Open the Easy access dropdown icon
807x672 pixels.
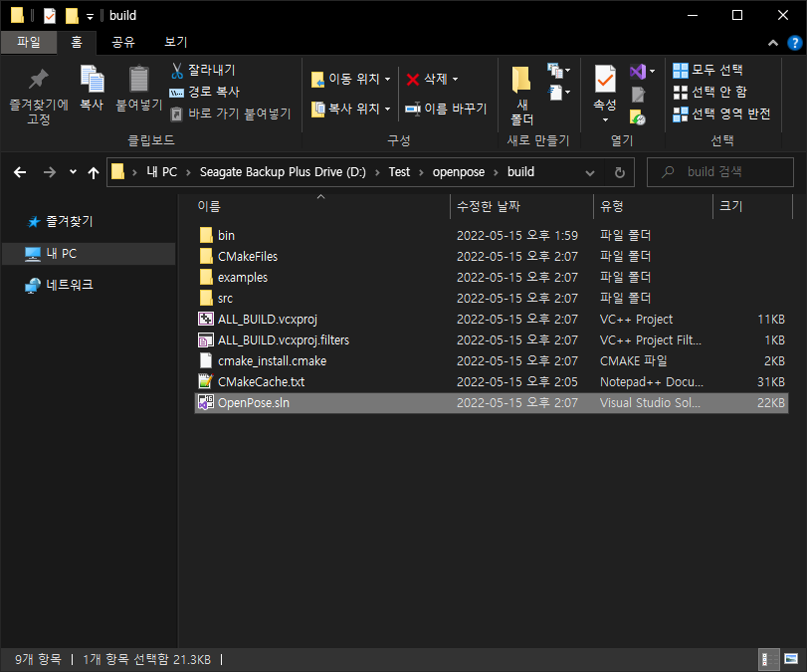click(559, 93)
